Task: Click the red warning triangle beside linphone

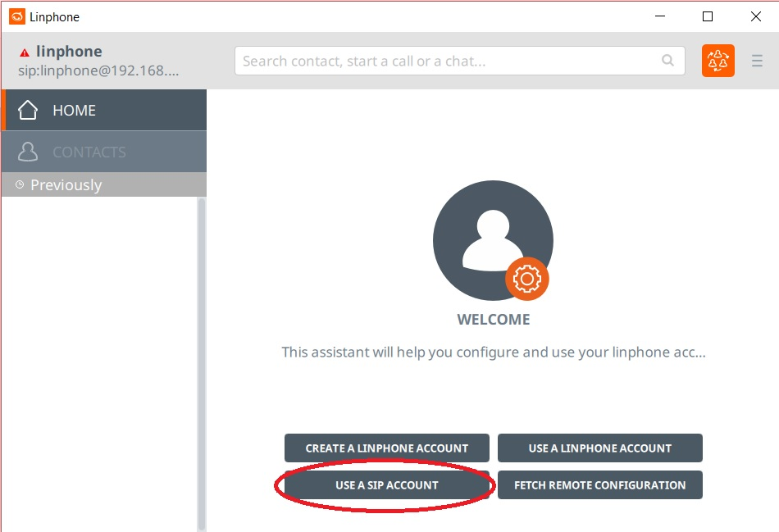Action: (x=25, y=52)
